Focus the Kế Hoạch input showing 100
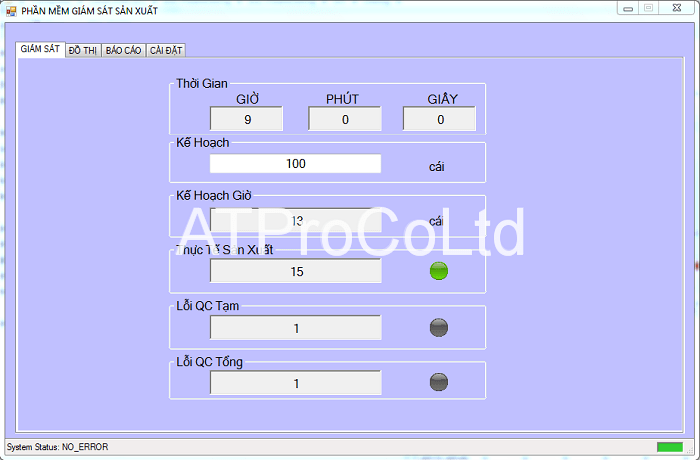700x460 pixels. [x=295, y=164]
